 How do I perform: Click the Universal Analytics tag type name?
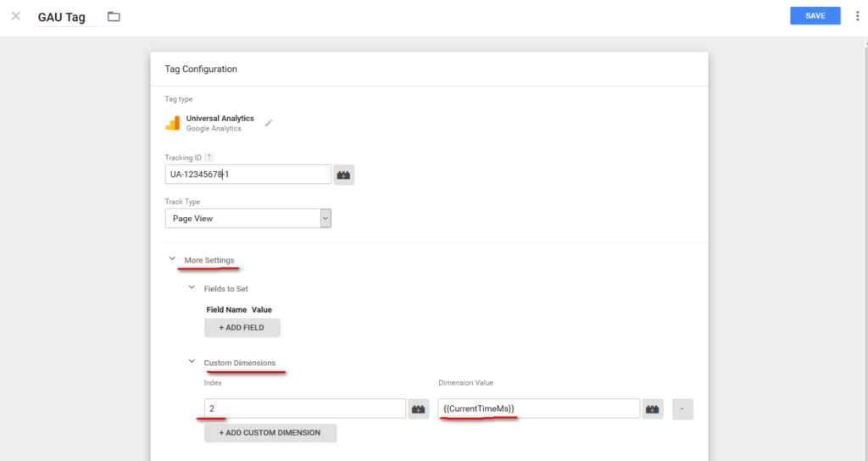220,119
